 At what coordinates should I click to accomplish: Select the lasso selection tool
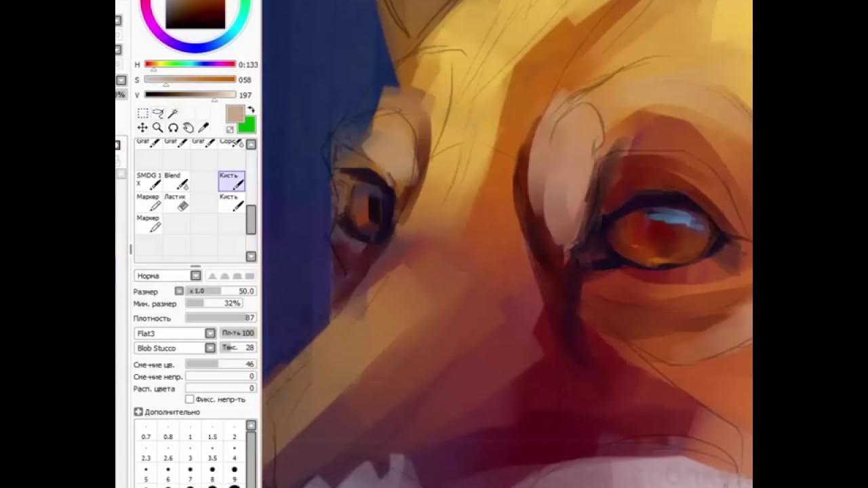[158, 113]
